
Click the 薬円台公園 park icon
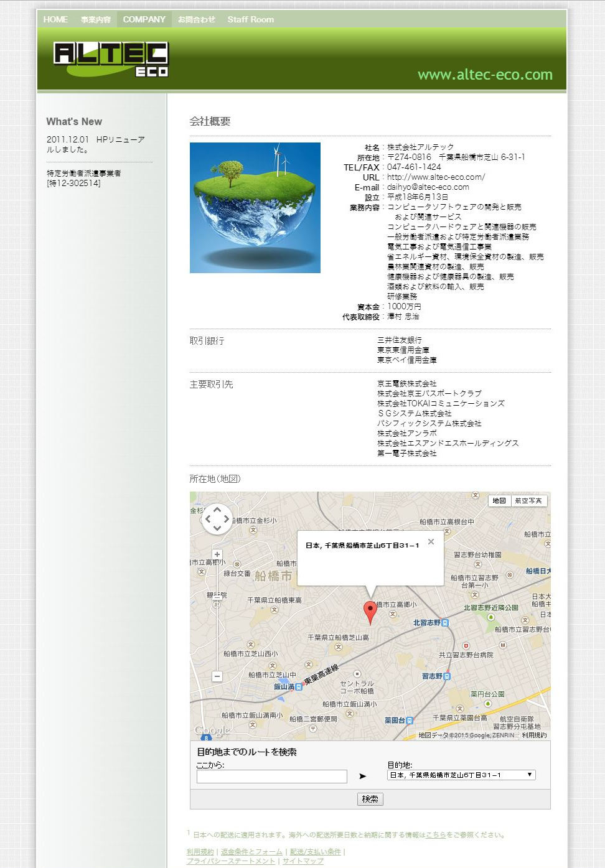tap(488, 704)
